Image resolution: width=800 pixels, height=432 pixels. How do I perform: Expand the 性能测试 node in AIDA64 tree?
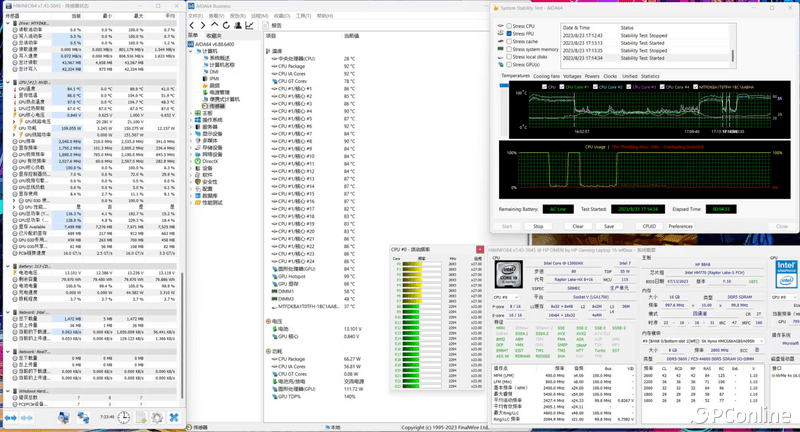click(x=191, y=202)
